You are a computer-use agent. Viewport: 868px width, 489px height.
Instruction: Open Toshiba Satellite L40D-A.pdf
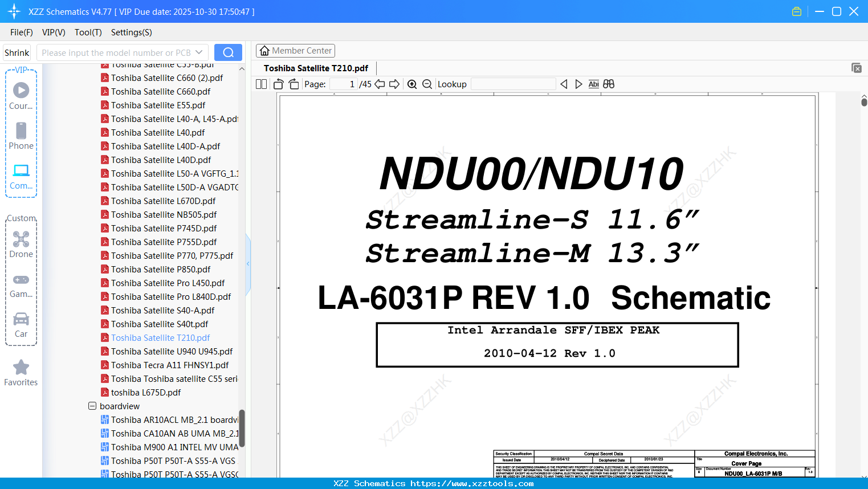click(x=160, y=146)
